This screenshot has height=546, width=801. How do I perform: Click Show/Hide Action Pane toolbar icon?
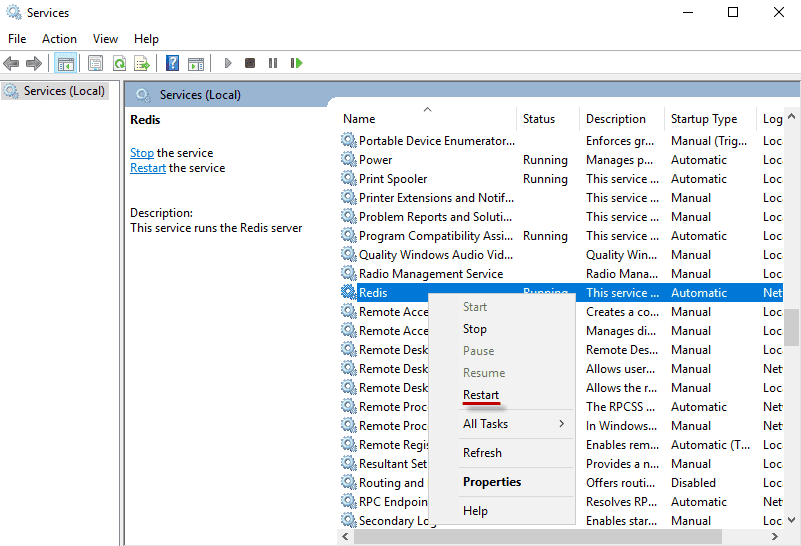(x=196, y=63)
